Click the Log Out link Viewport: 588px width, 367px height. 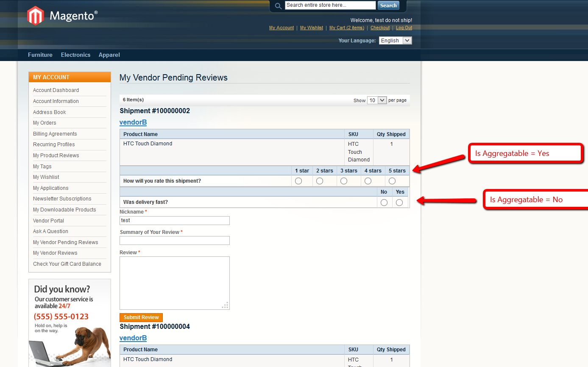tap(404, 28)
